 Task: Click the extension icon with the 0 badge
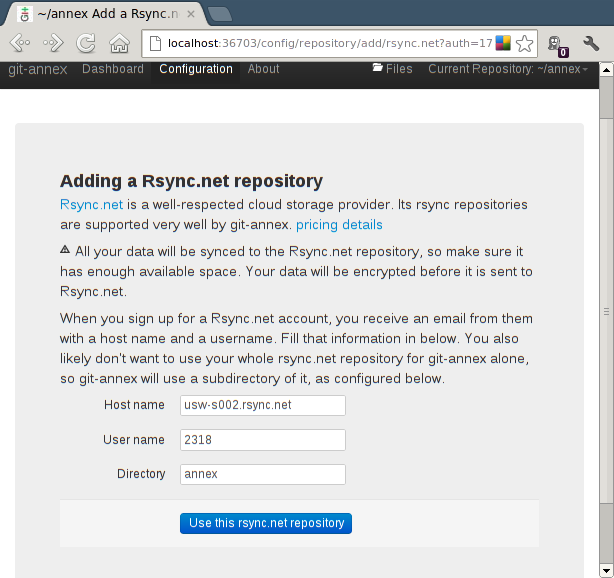(558, 45)
